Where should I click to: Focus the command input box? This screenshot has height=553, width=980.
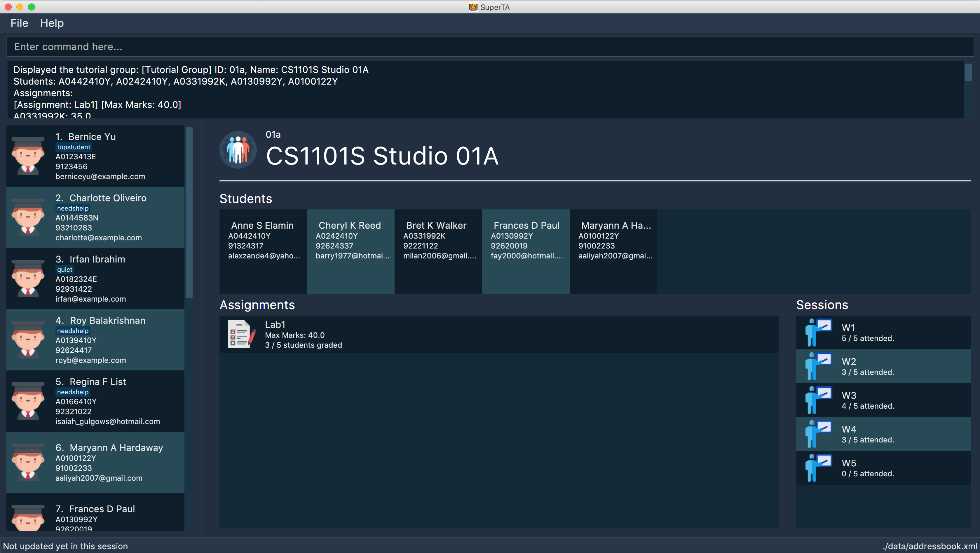[490, 47]
